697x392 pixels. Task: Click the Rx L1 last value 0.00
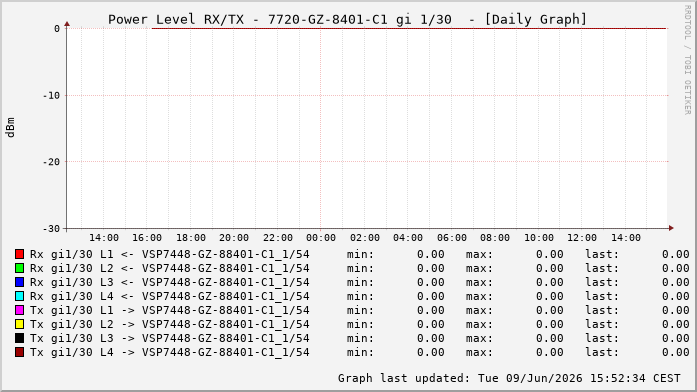[x=676, y=254]
